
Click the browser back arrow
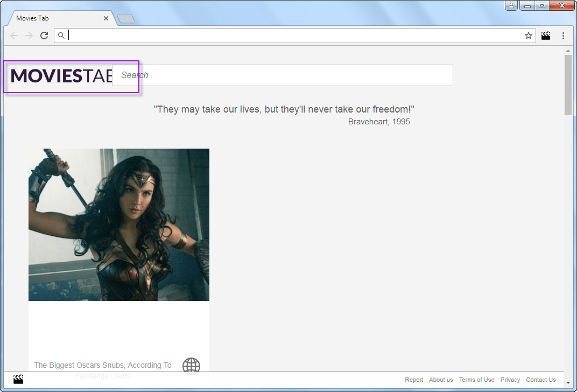(14, 36)
